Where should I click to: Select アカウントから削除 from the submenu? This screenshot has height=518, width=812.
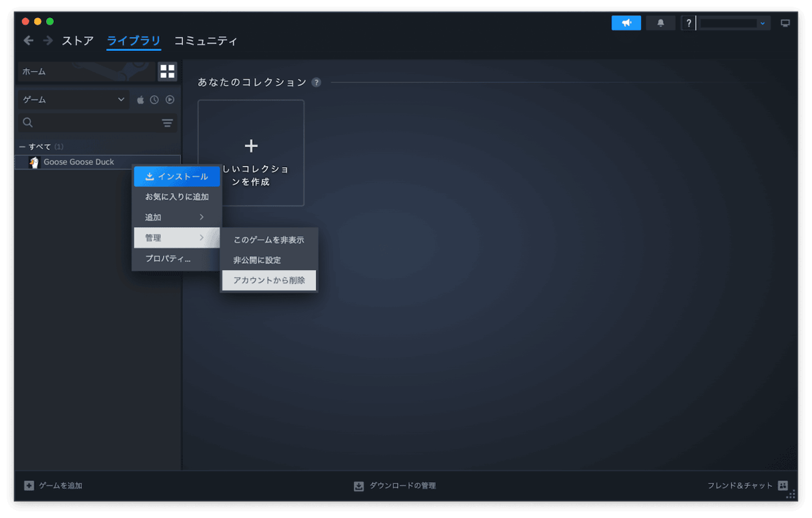pos(269,280)
